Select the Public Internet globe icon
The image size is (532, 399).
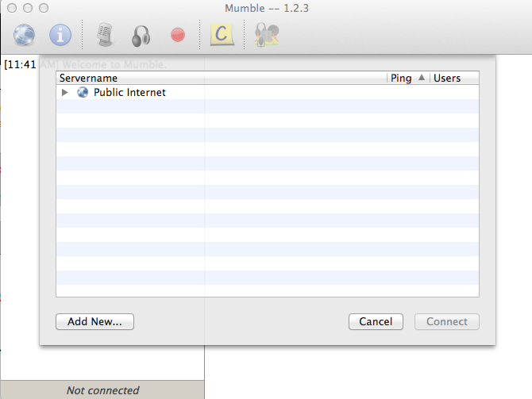coord(83,92)
